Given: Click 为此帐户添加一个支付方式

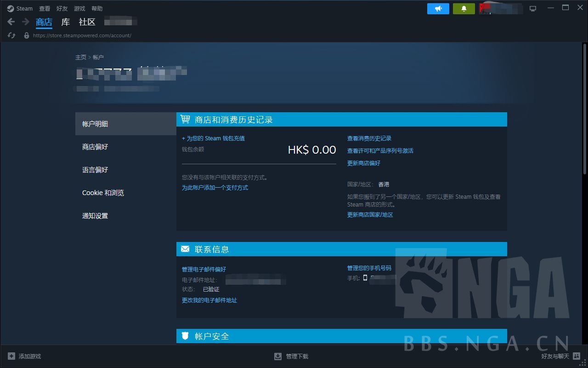Looking at the screenshot, I should pos(215,187).
